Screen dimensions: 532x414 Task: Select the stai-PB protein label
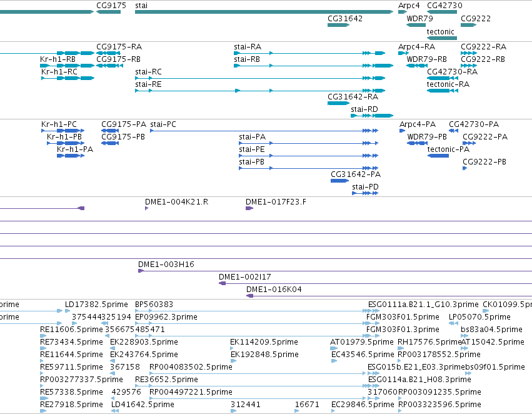pos(252,162)
